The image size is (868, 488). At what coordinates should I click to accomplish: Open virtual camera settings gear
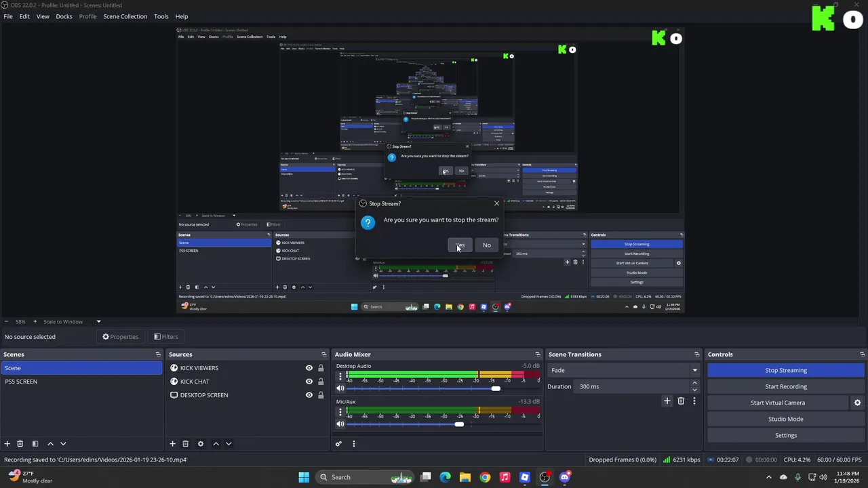[x=857, y=403]
